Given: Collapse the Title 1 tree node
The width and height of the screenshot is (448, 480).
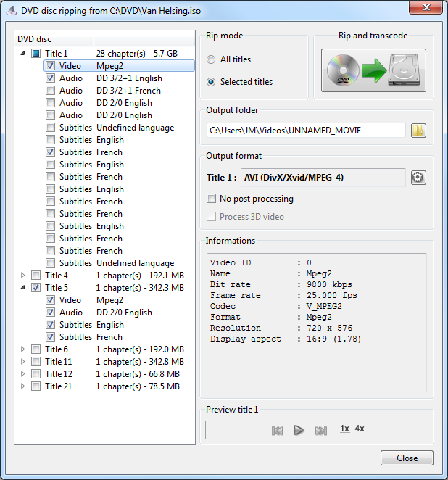Looking at the screenshot, I should (22, 54).
